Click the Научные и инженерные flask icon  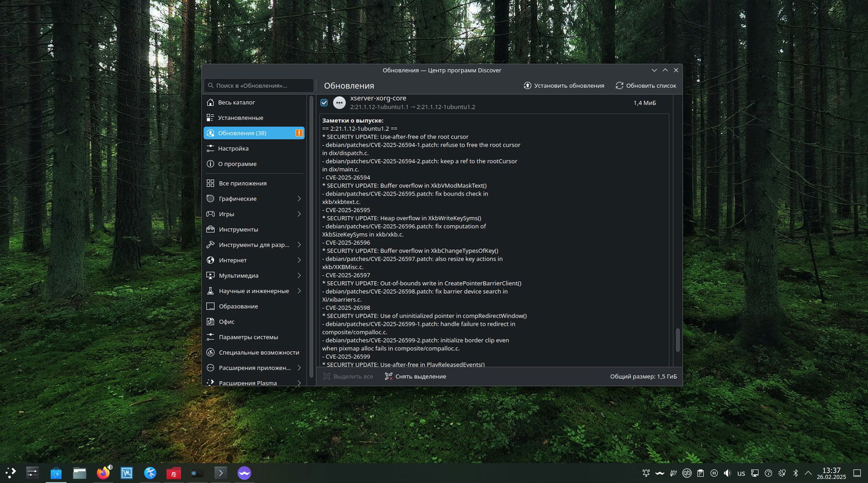211,291
